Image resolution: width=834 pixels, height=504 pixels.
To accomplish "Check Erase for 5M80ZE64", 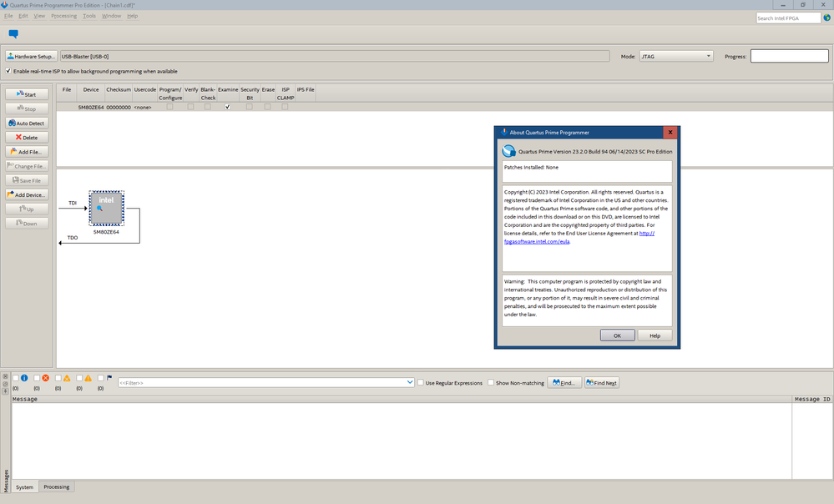I will 267,107.
